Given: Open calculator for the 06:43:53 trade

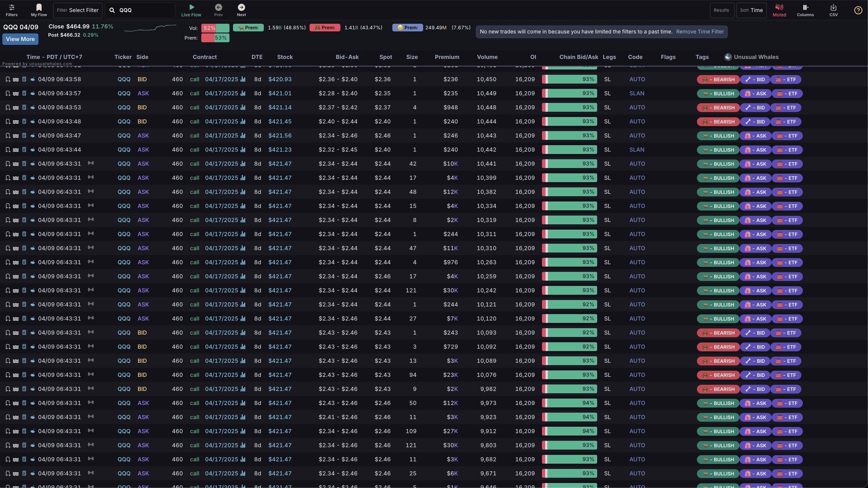Looking at the screenshot, I should point(24,107).
